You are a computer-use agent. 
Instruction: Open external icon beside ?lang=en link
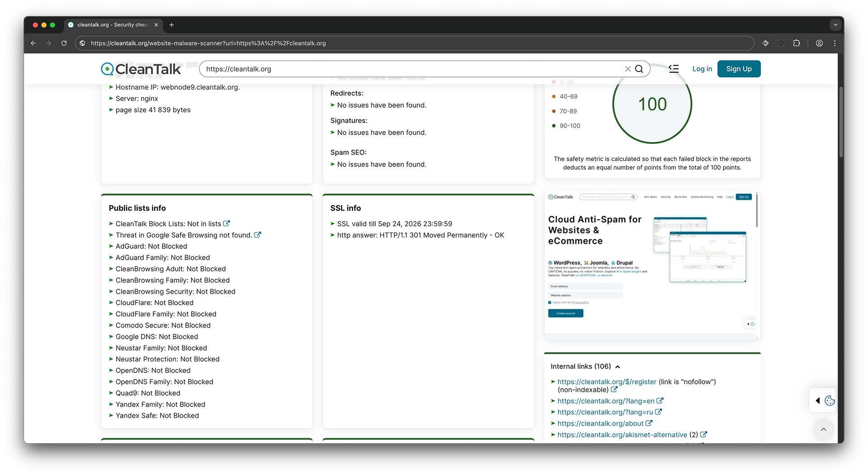pos(660,401)
